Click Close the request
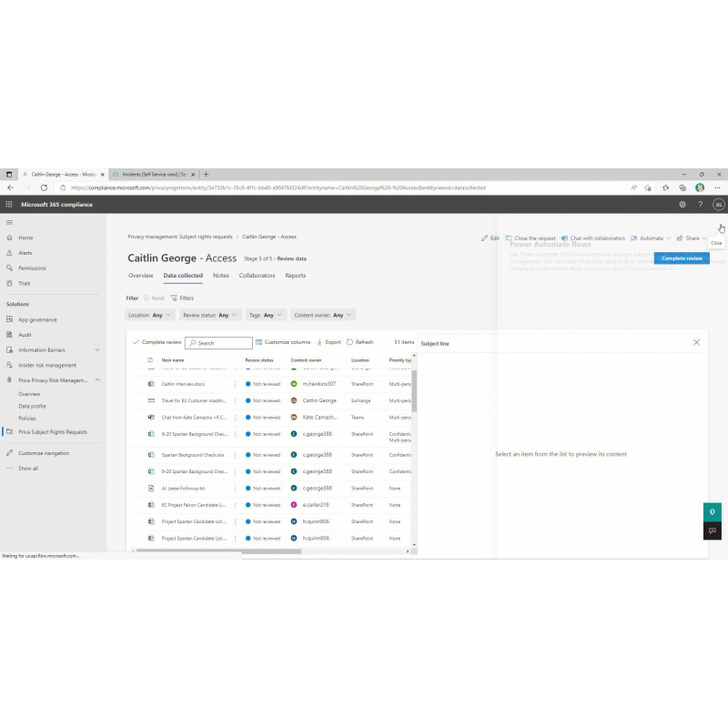 click(531, 238)
